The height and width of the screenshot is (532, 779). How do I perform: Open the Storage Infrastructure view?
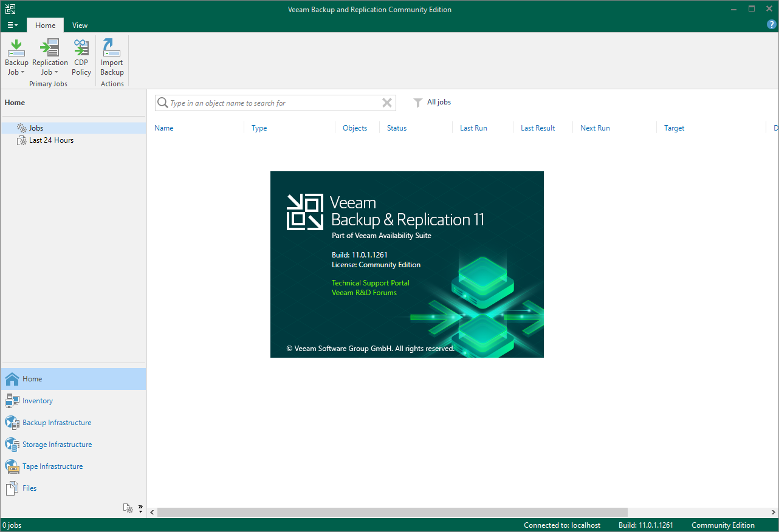[x=74, y=445]
